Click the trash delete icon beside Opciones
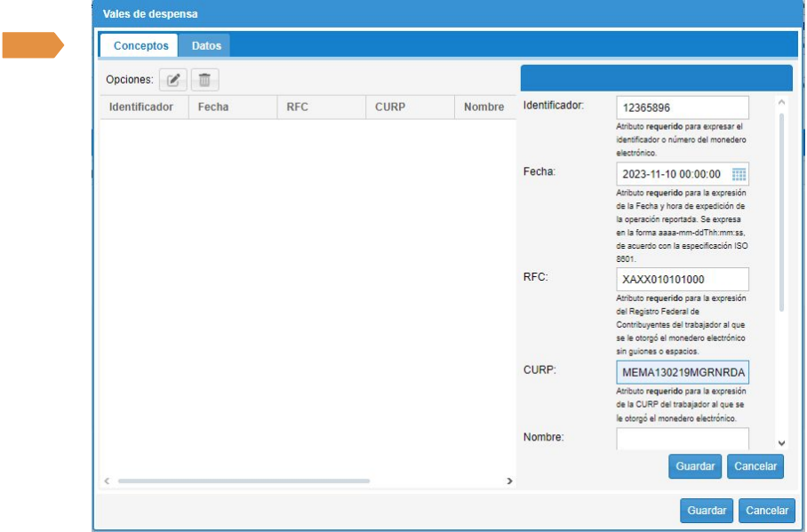Viewport: 807px width, 532px height. point(204,80)
